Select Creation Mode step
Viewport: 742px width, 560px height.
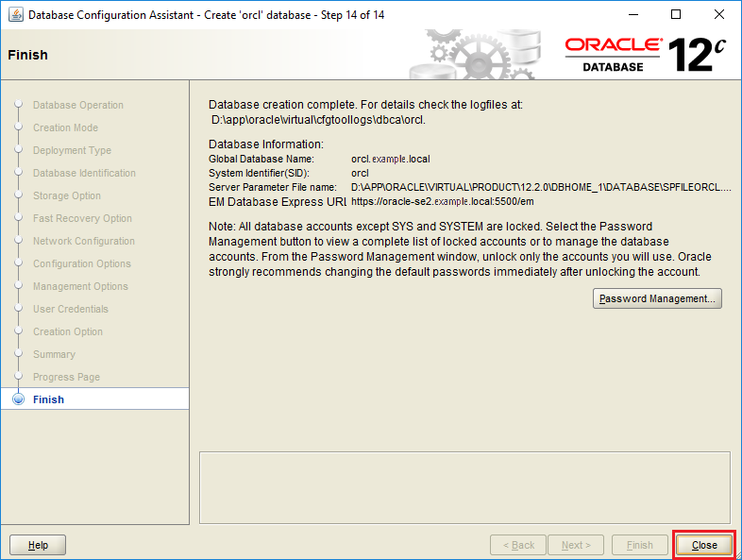(x=65, y=127)
